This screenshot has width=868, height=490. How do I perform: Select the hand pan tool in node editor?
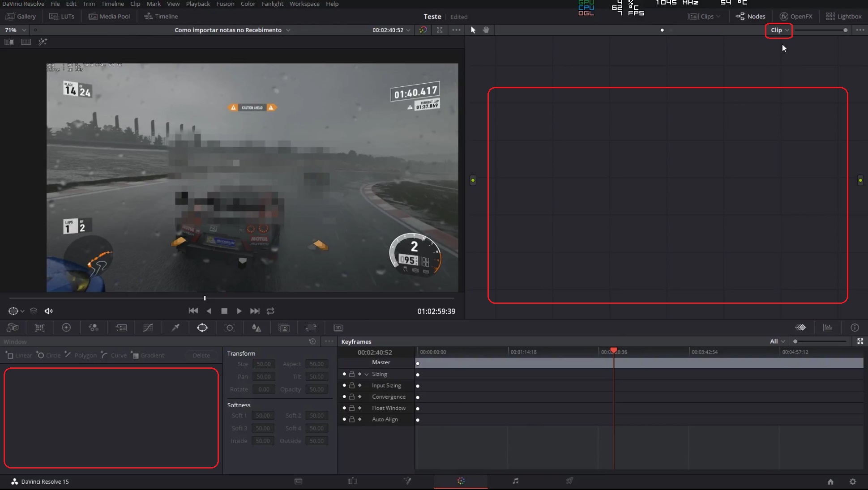point(486,30)
